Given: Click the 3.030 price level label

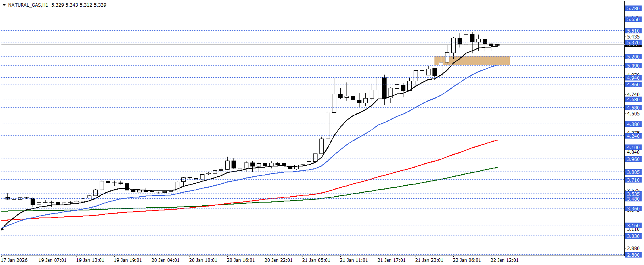Looking at the screenshot, I should 633,236.
